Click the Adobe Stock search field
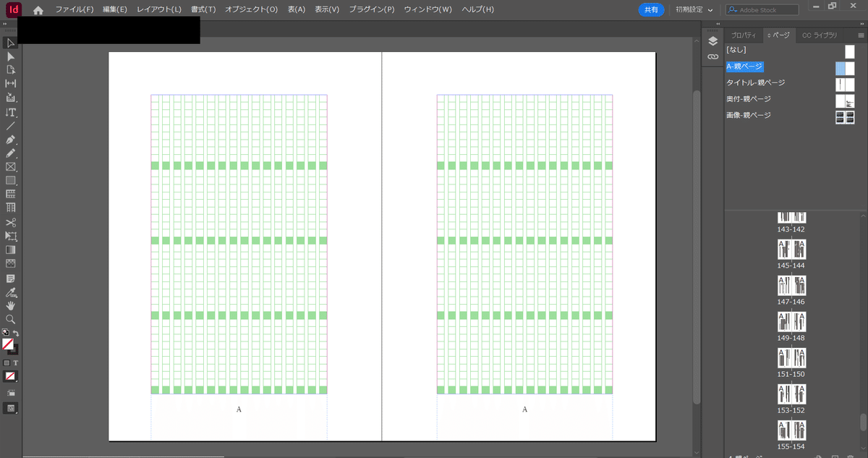 [x=762, y=10]
